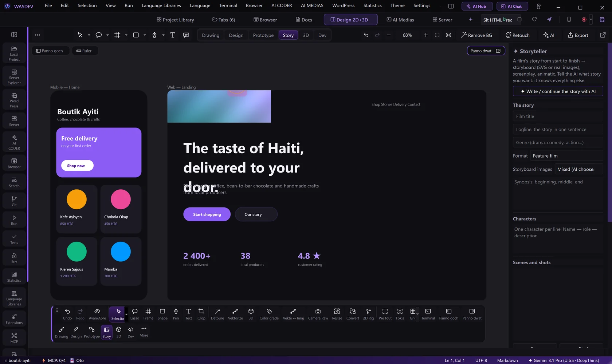Select the Crop tool
The height and width of the screenshot is (364, 612).
(201, 314)
